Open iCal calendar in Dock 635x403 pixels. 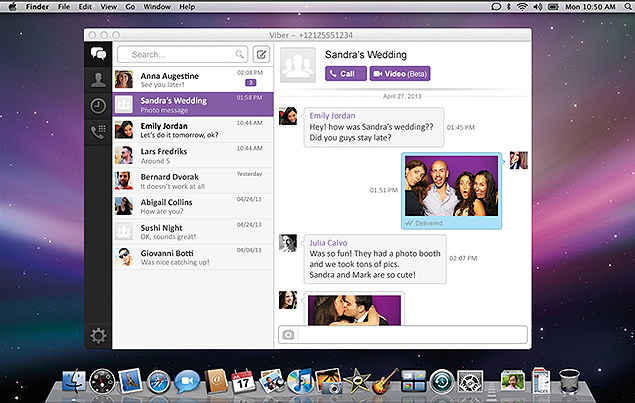click(x=243, y=381)
